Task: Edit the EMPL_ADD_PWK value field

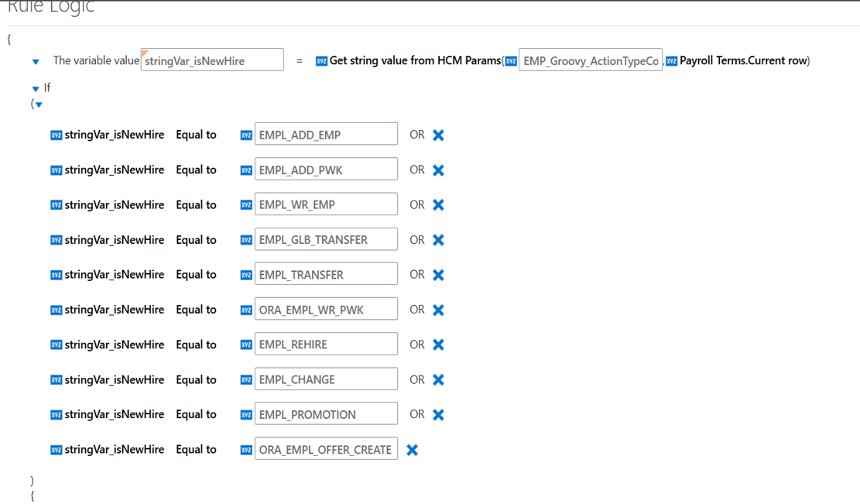Action: (327, 170)
